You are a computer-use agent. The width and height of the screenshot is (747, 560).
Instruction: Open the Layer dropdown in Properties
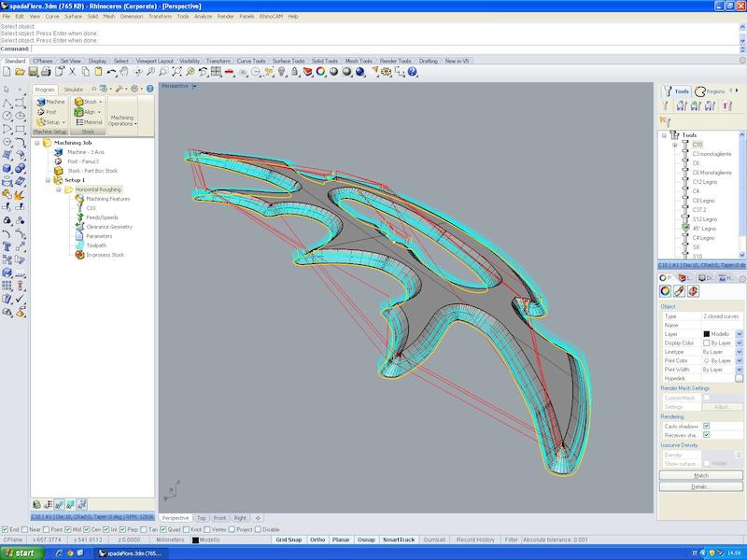739,334
